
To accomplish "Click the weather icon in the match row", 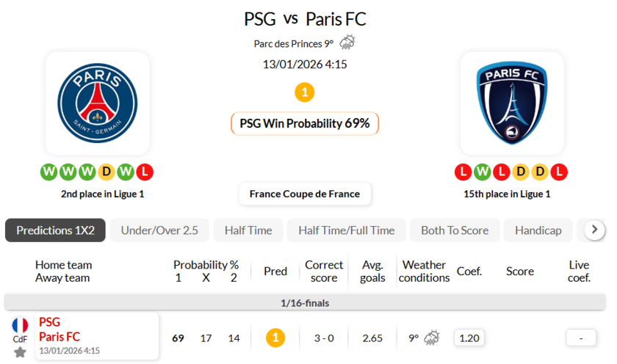I will pyautogui.click(x=432, y=338).
